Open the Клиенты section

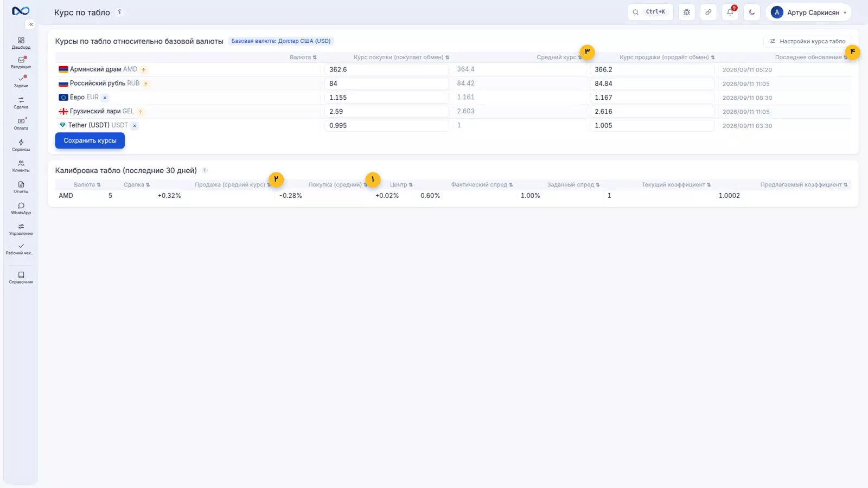[x=21, y=166]
